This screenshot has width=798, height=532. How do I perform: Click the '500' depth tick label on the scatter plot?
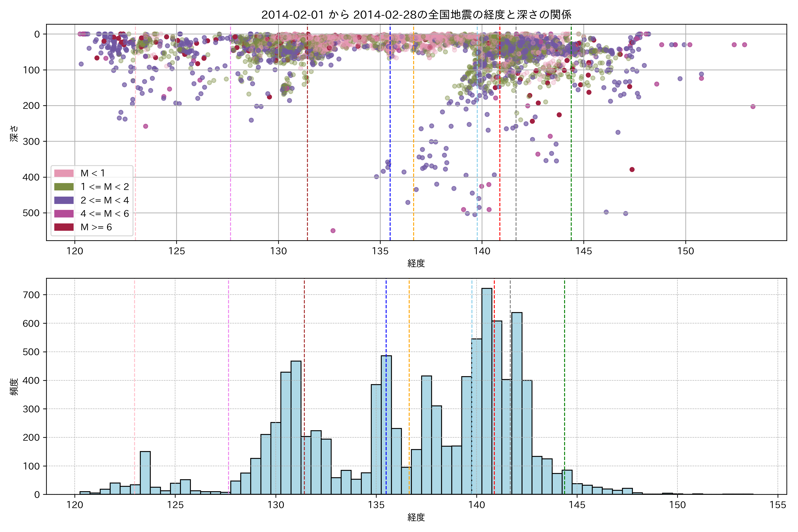pyautogui.click(x=31, y=213)
